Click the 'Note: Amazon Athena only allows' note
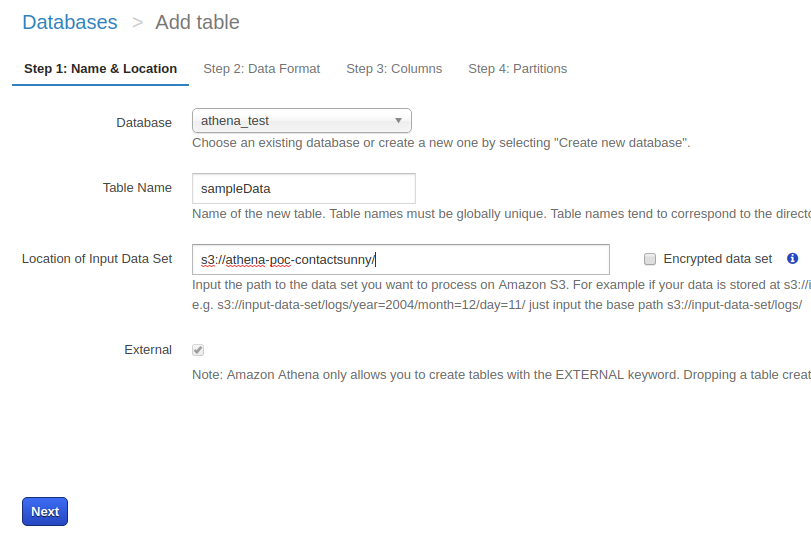The height and width of the screenshot is (541, 811). (x=501, y=374)
